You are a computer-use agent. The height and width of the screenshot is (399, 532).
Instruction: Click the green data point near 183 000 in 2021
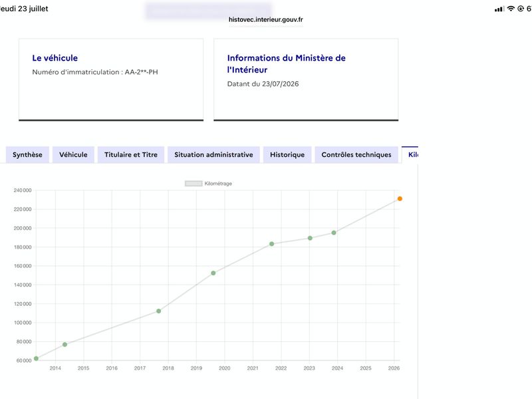[272, 244]
